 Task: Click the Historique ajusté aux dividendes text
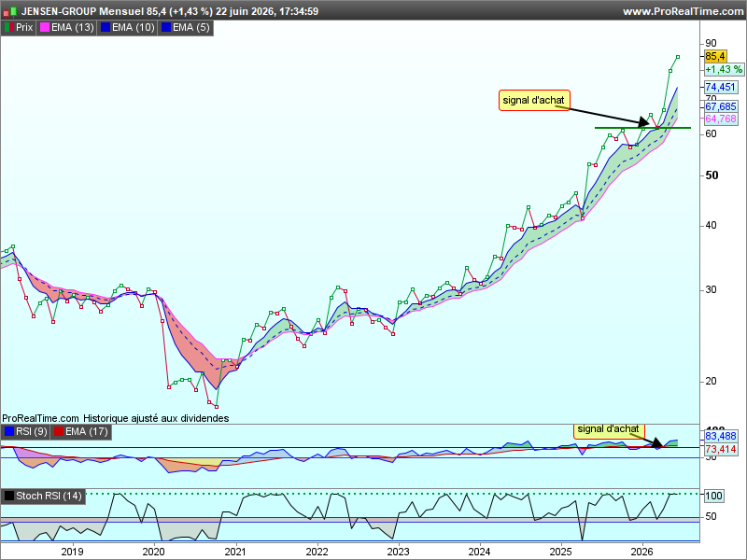156,418
